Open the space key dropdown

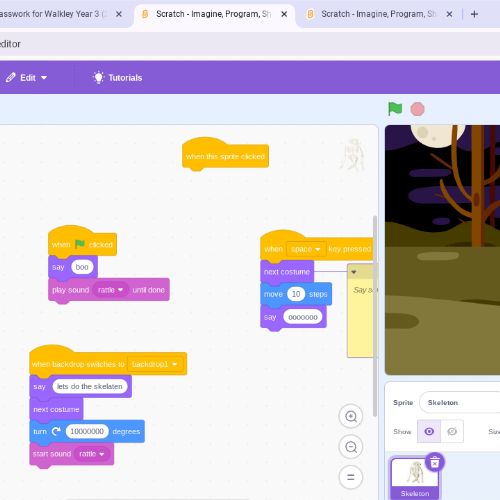[x=306, y=249]
